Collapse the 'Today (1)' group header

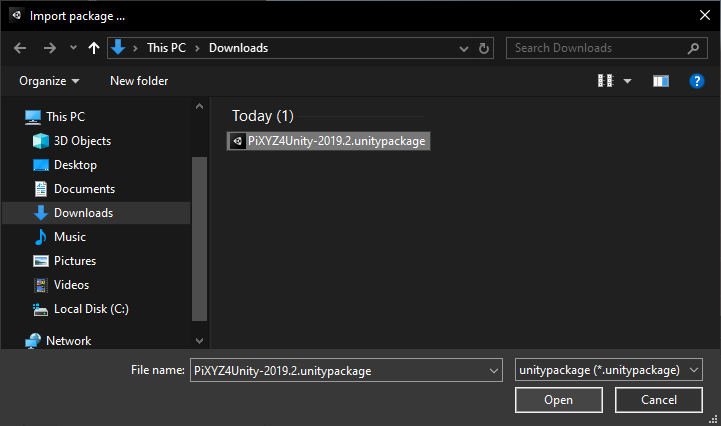pyautogui.click(x=263, y=116)
